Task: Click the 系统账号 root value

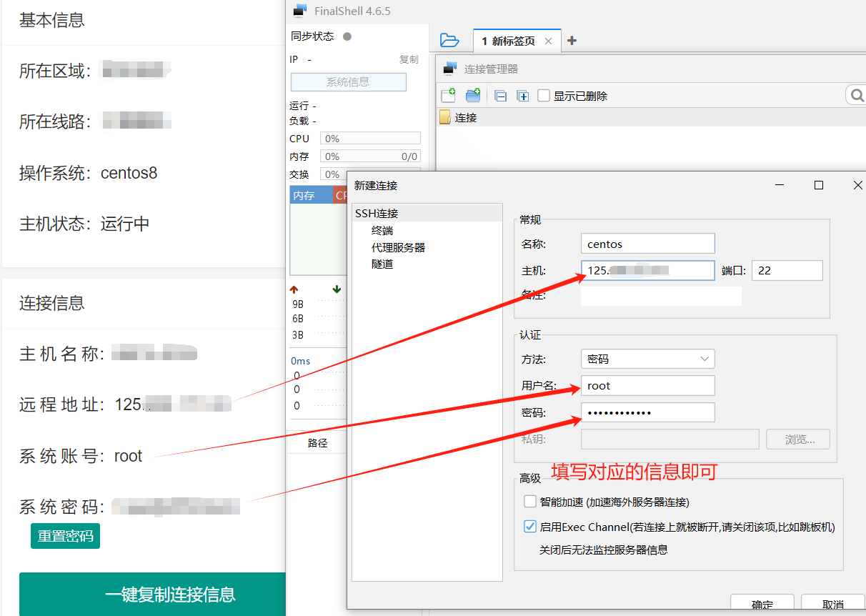Action: point(128,456)
